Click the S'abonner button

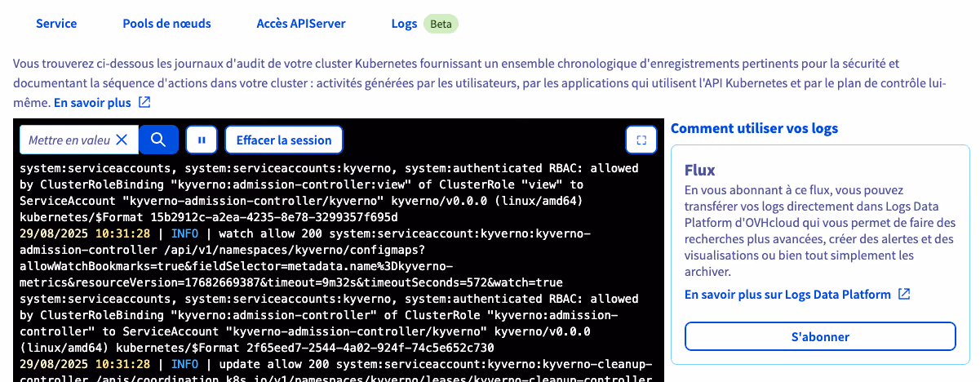click(x=820, y=336)
